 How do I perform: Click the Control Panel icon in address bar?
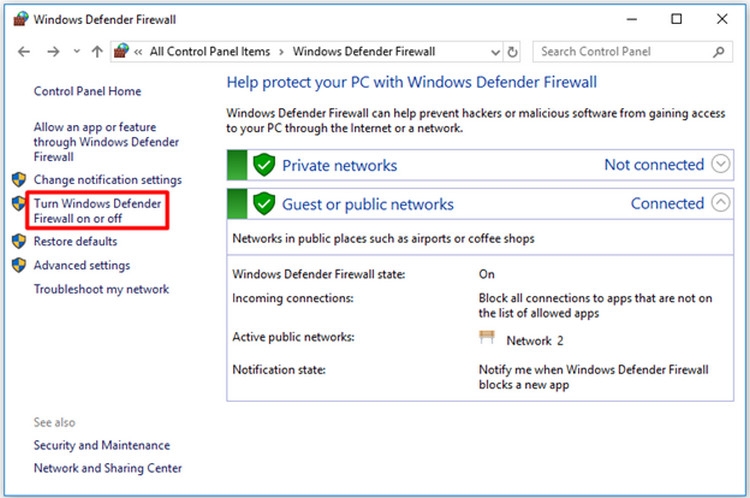point(121,51)
